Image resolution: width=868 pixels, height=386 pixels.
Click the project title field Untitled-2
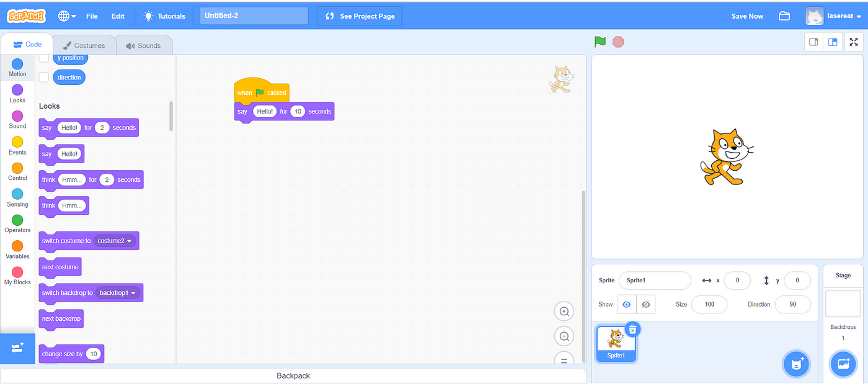click(x=254, y=16)
